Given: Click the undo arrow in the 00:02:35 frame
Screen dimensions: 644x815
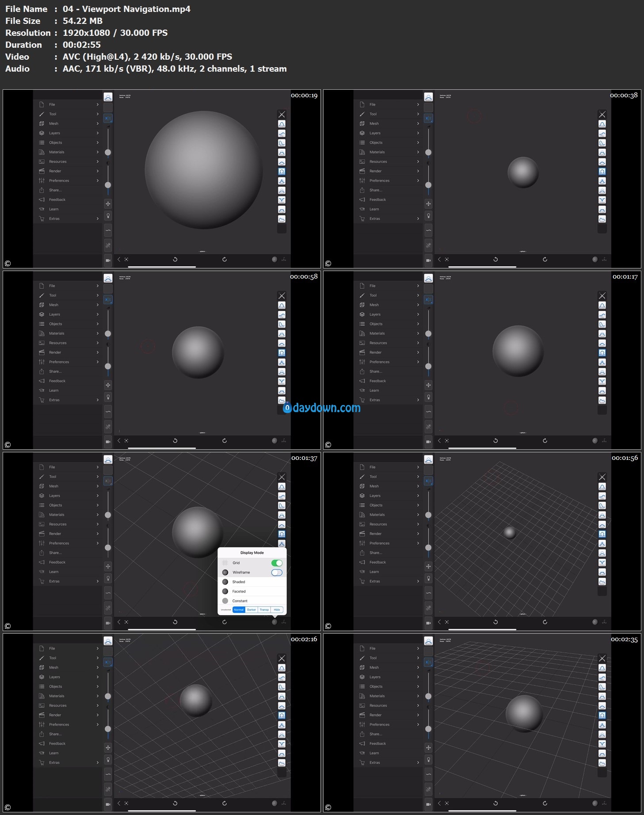Looking at the screenshot, I should point(495,804).
